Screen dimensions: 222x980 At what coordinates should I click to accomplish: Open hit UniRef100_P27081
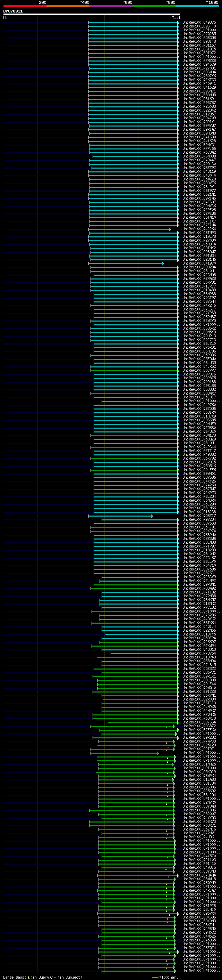199,68
